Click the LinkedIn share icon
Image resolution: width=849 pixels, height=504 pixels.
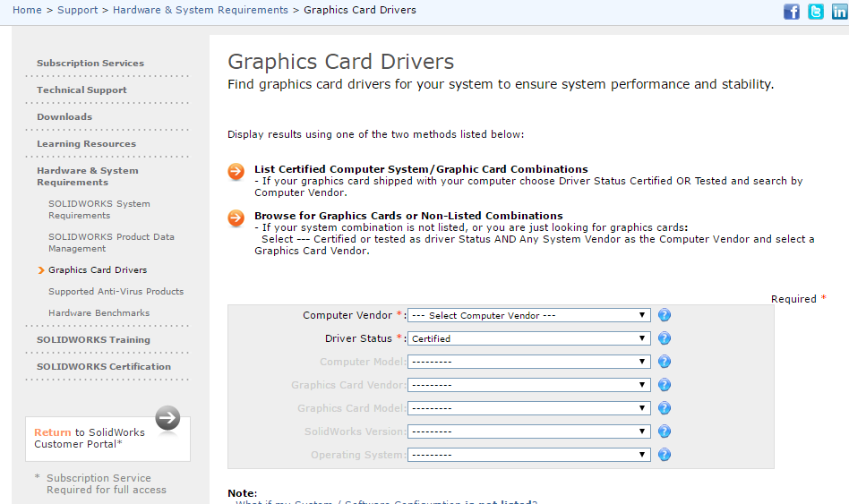(839, 12)
